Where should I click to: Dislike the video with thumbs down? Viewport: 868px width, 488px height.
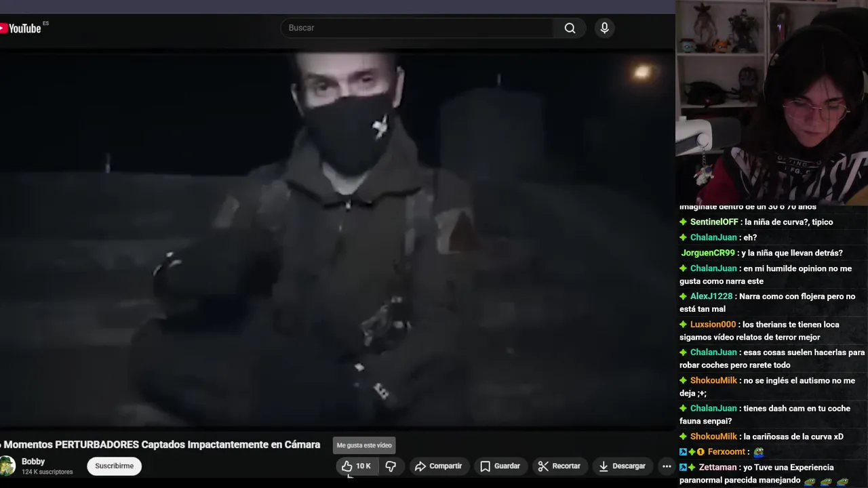click(391, 466)
